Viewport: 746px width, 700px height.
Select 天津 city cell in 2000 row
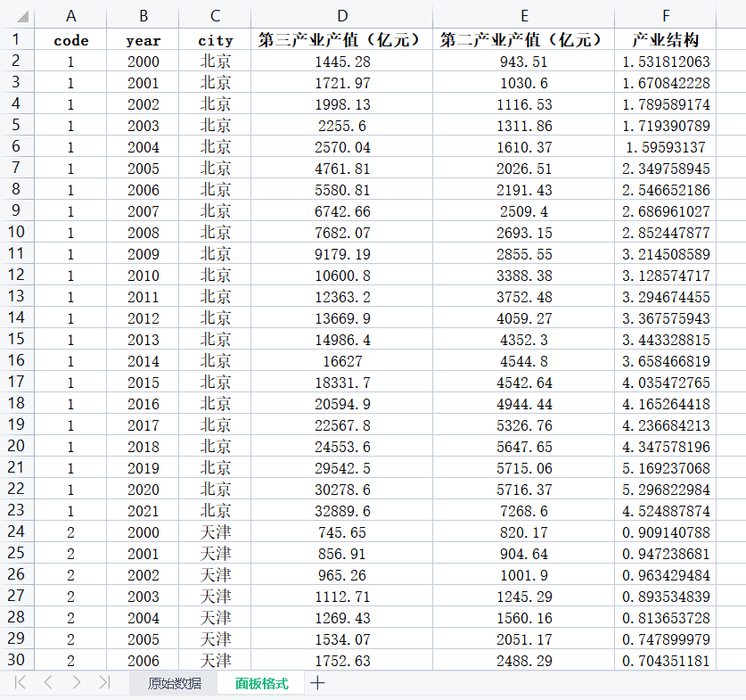pyautogui.click(x=215, y=532)
